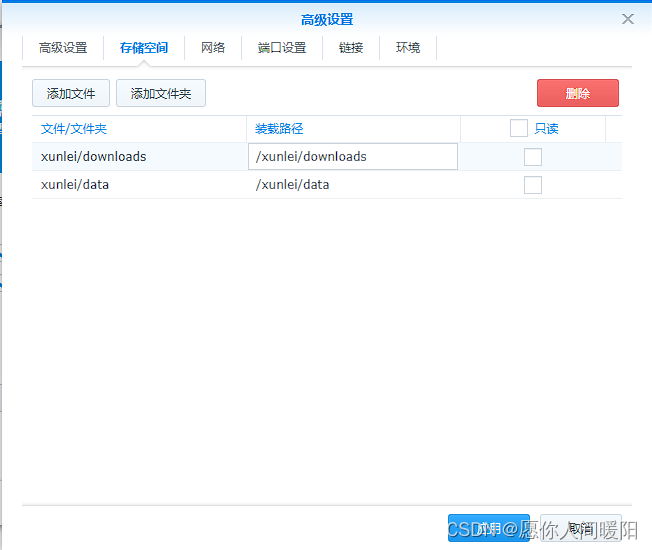The height and width of the screenshot is (550, 652).
Task: Switch to the 高级设置 tab
Action: (x=63, y=48)
